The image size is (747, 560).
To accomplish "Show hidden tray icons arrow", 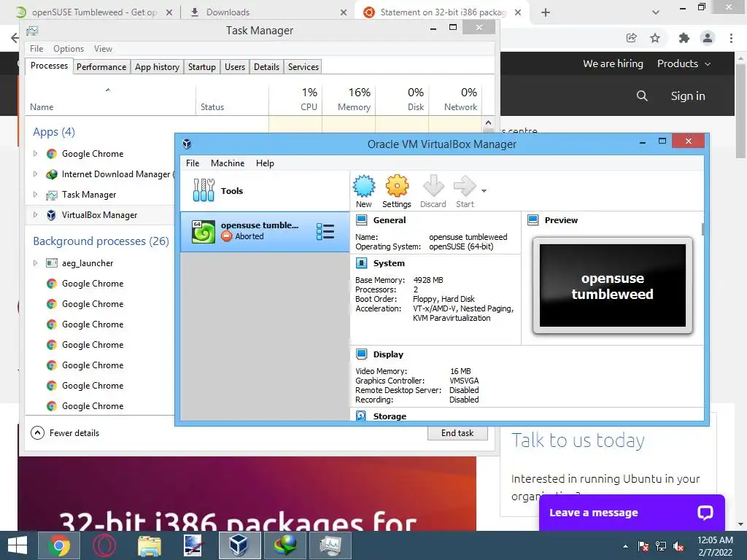I will tap(625, 546).
